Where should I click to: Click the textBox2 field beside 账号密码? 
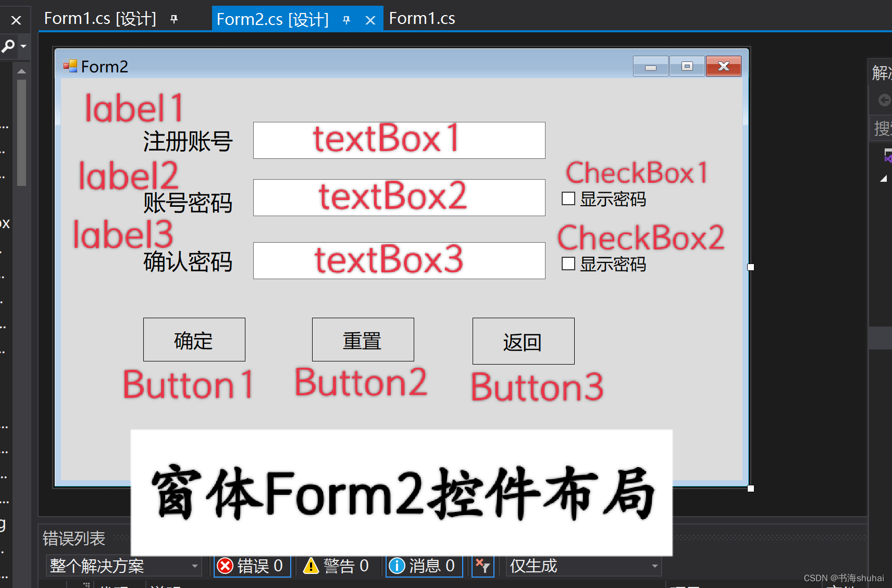pos(399,197)
